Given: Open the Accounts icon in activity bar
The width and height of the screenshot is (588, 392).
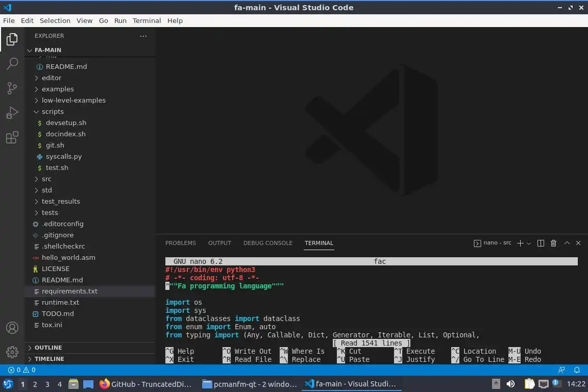Looking at the screenshot, I should (x=12, y=328).
